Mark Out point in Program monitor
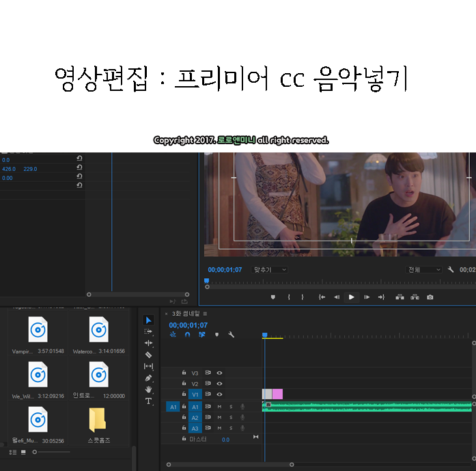Image resolution: width=476 pixels, height=471 pixels. tap(303, 297)
